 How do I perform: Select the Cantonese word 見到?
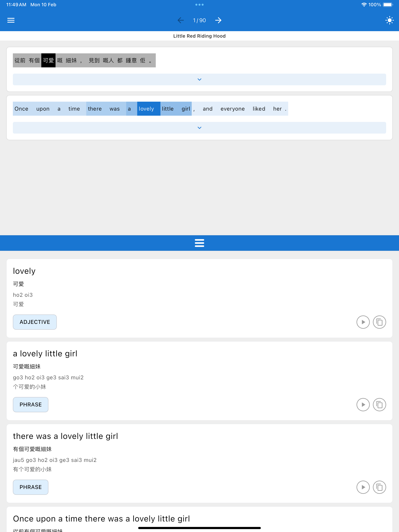tap(94, 60)
